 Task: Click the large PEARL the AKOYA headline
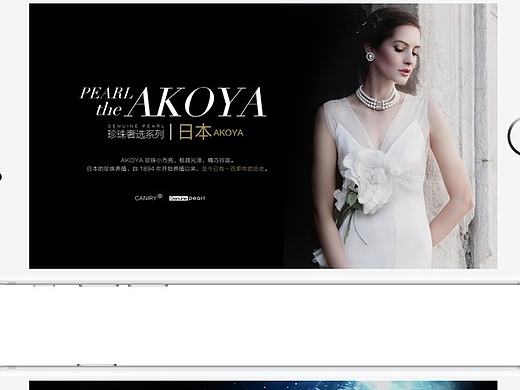(x=173, y=102)
